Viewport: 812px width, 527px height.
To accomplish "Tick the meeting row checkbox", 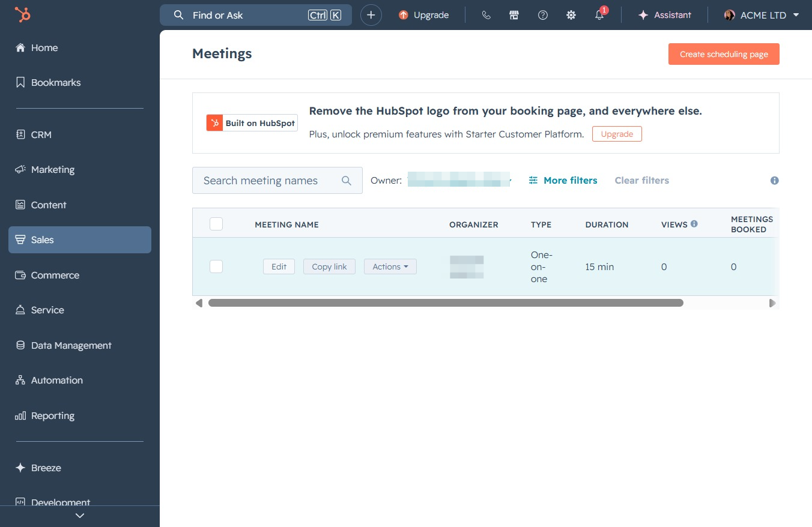I will click(x=216, y=267).
